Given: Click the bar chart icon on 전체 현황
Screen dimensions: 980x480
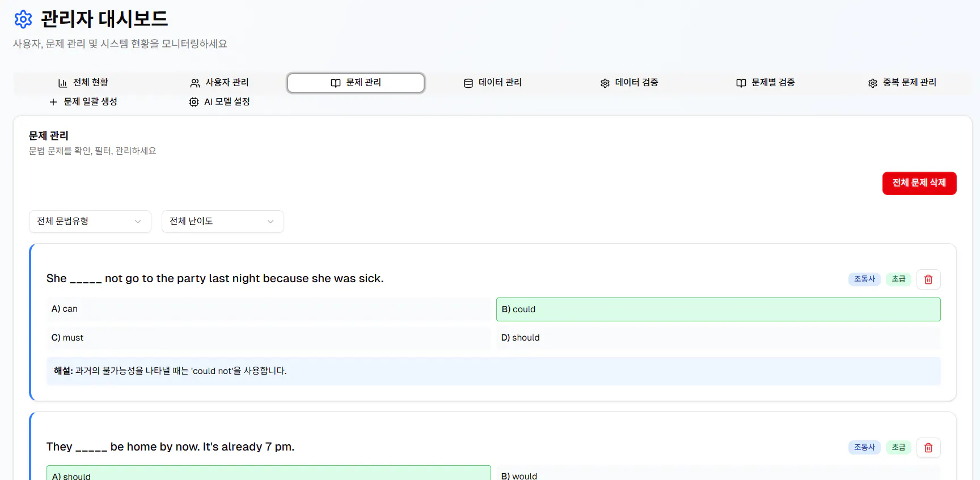Looking at the screenshot, I should 62,83.
